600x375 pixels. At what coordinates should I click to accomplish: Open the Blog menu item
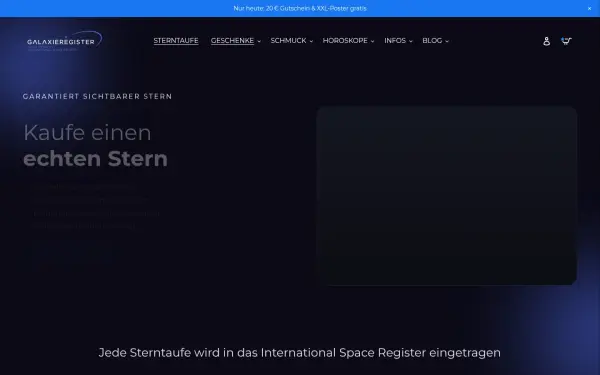(432, 41)
